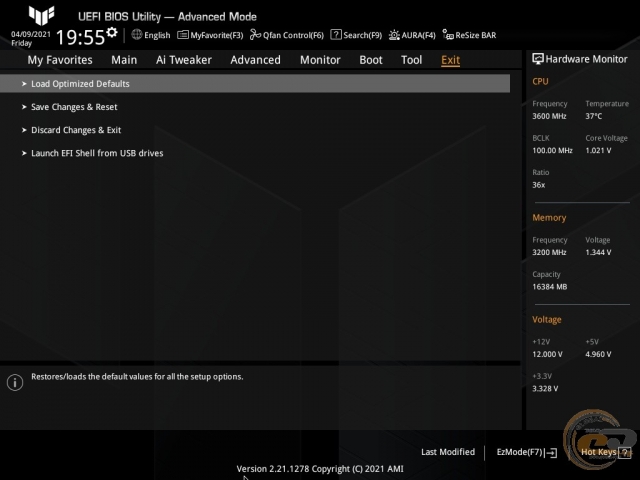Click CPU frequency value 3600 MHz
This screenshot has width=640, height=480.
[549, 116]
